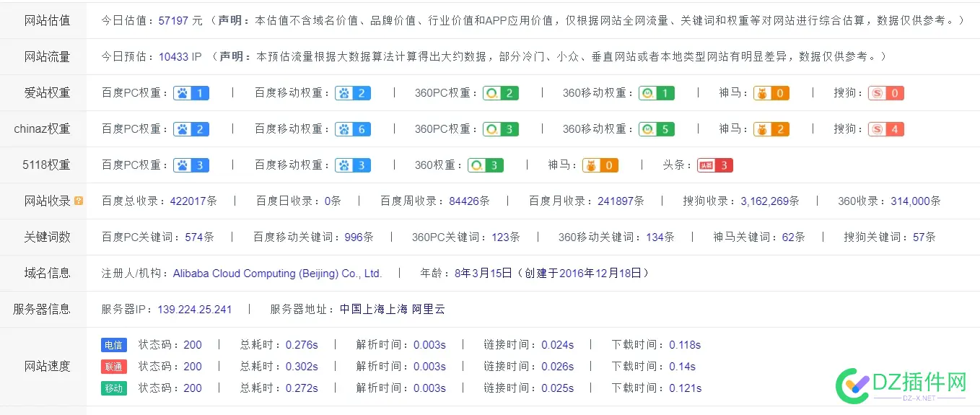Click the chinaz权重 row label
This screenshot has height=415, width=980.
[x=42, y=128]
